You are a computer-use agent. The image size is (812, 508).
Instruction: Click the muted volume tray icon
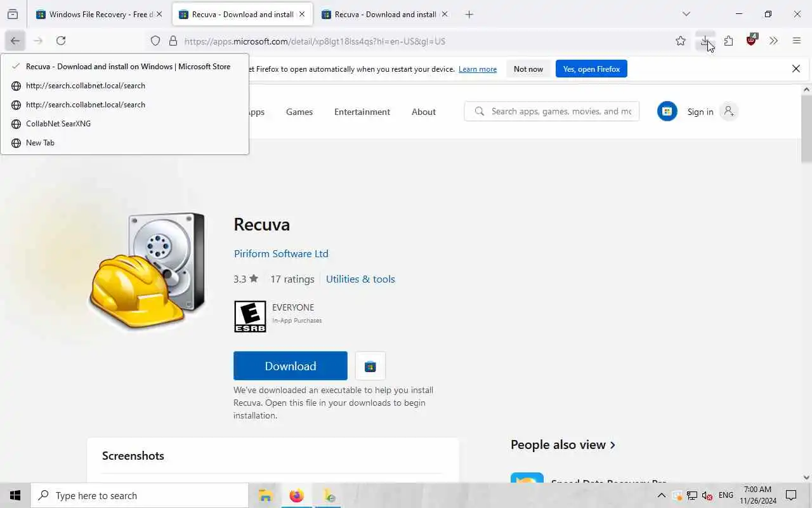click(x=707, y=495)
